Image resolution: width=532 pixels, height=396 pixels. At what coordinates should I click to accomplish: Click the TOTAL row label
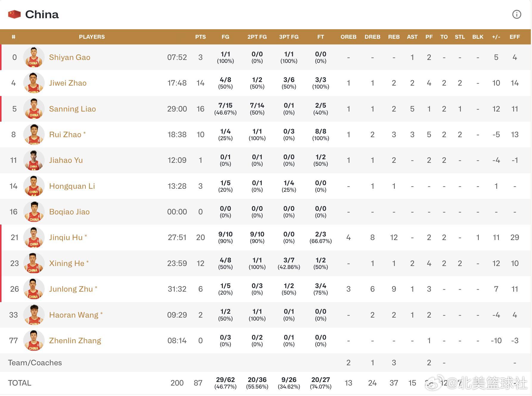click(20, 383)
